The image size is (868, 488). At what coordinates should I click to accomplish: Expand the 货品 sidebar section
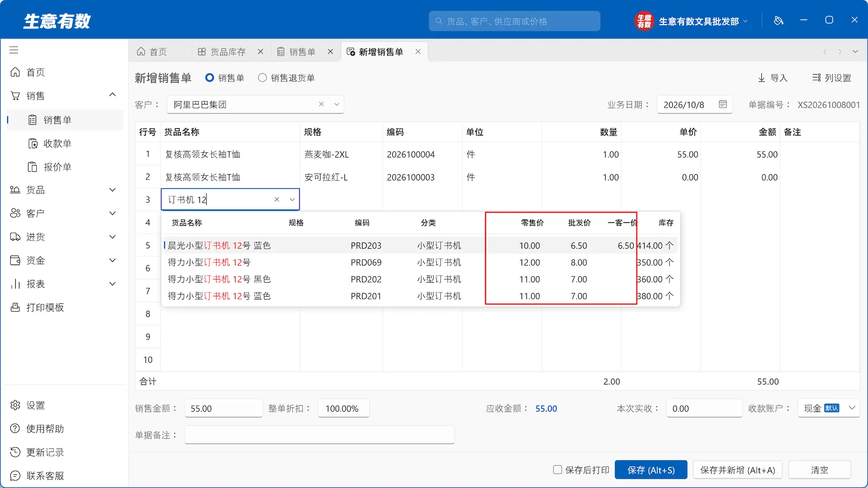coord(113,190)
